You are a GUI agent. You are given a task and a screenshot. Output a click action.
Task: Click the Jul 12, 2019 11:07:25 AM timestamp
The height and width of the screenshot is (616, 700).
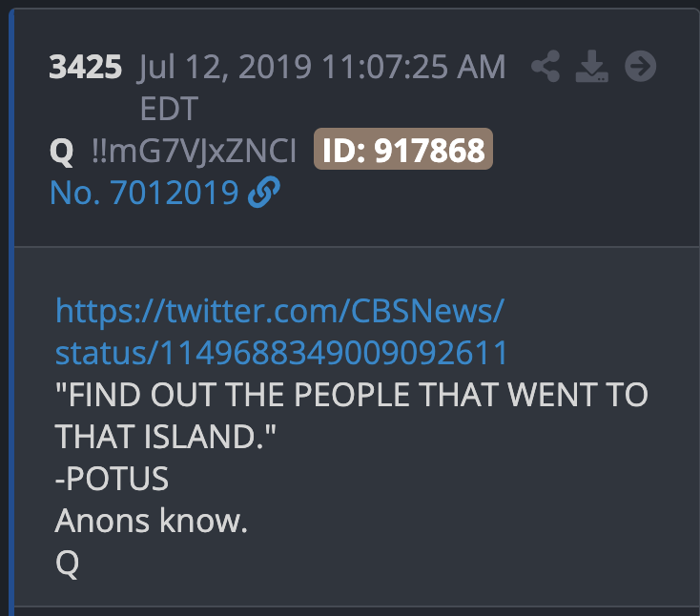(322, 67)
